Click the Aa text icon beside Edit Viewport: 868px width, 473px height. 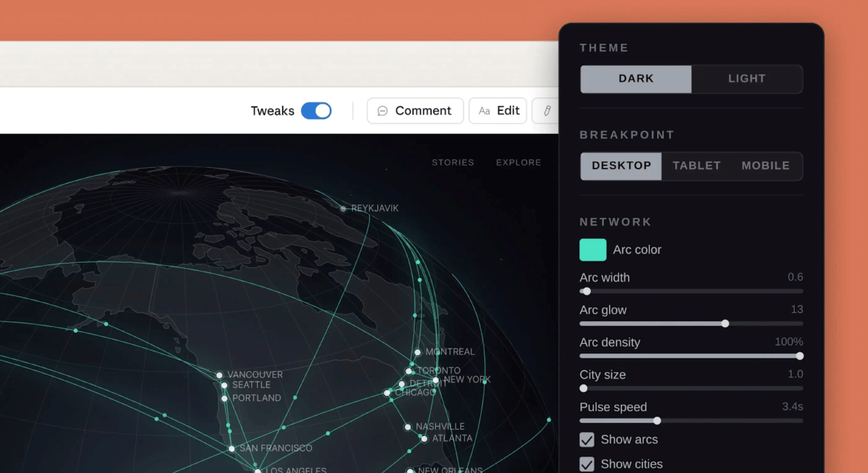pyautogui.click(x=484, y=111)
